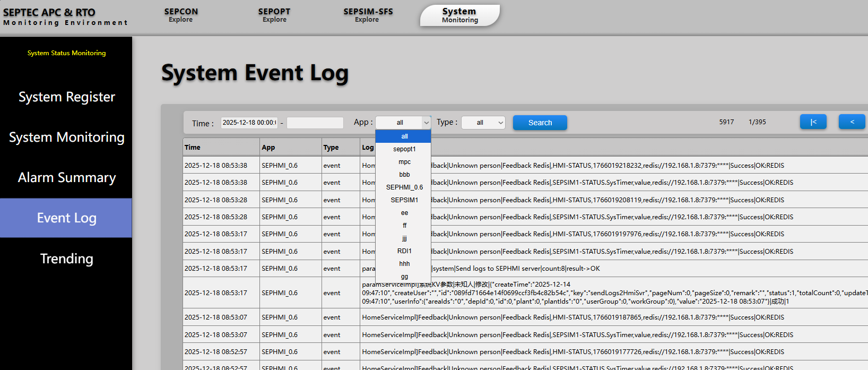Open the SEPCON Explore tab
868x370 pixels.
181,15
